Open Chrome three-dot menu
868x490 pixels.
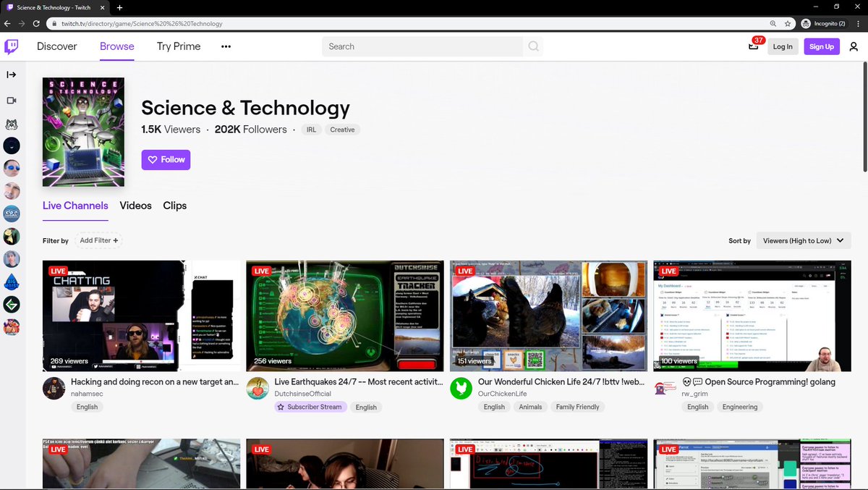858,23
